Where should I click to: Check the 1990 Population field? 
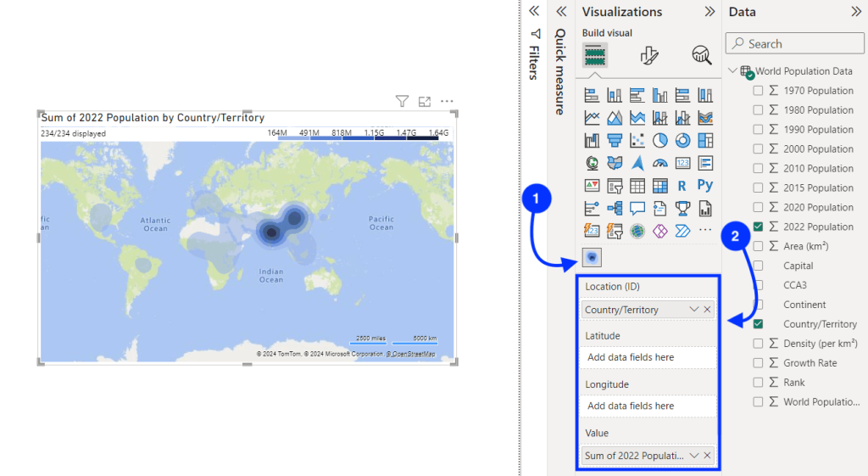[758, 129]
